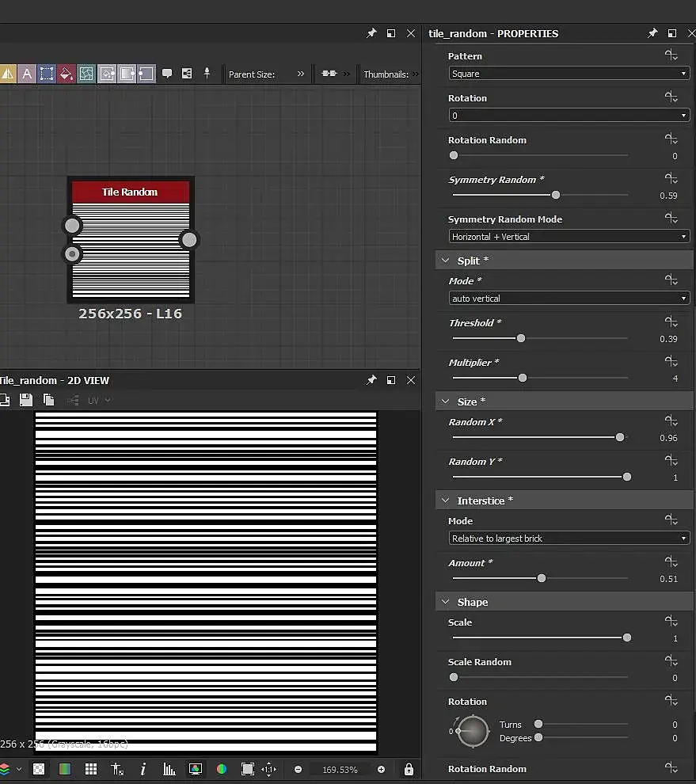Open the Symmetry Random Mode dropdown
The height and width of the screenshot is (784, 696).
[x=568, y=237]
